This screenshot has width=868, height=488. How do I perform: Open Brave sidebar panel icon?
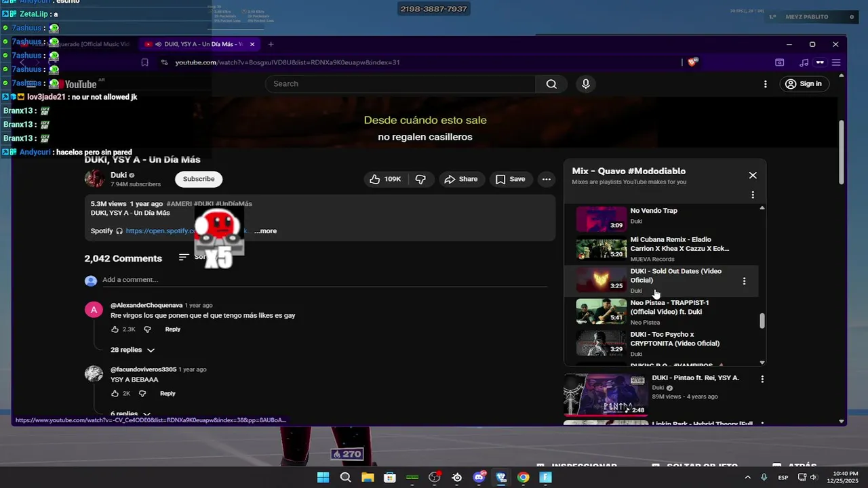pyautogui.click(x=780, y=62)
